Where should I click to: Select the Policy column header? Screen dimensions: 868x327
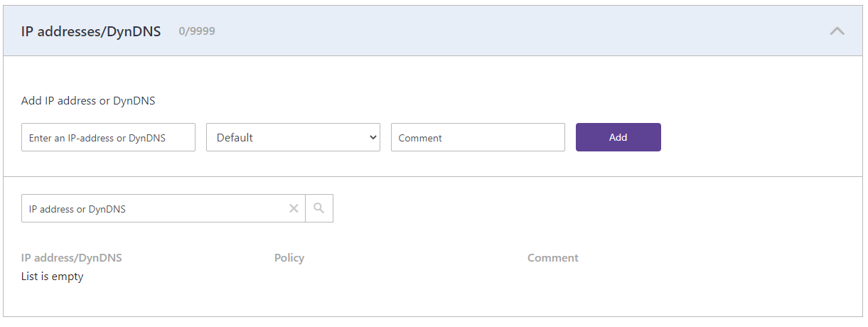click(x=289, y=258)
